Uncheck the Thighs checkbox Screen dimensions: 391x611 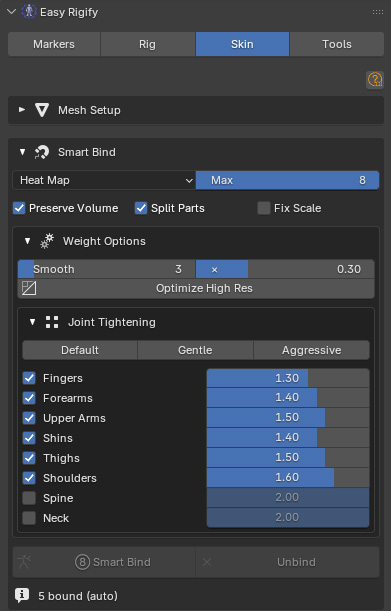tap(29, 458)
